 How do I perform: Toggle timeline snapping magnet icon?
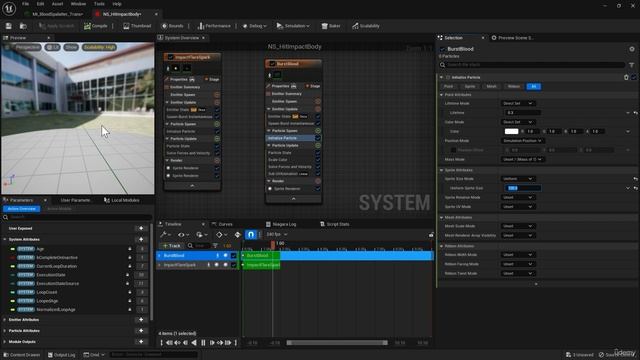click(x=251, y=235)
